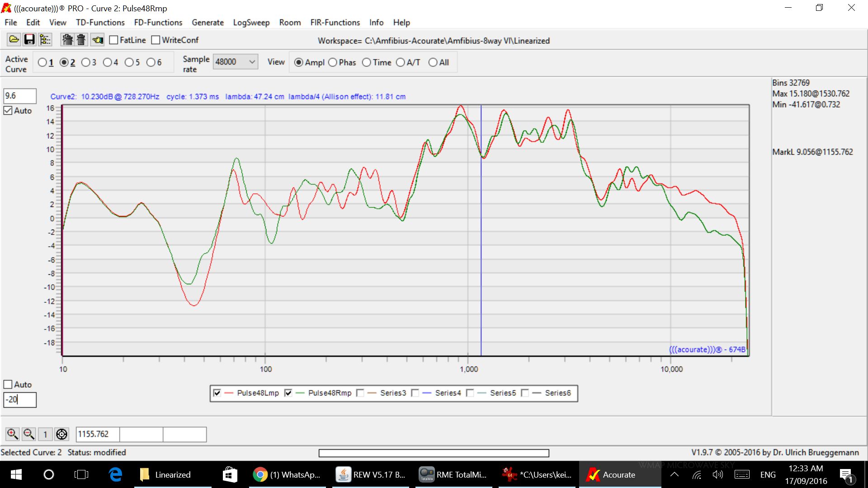Viewport: 868px width, 488px height.
Task: Switch to Notepad++ taskbar window
Action: point(537,474)
